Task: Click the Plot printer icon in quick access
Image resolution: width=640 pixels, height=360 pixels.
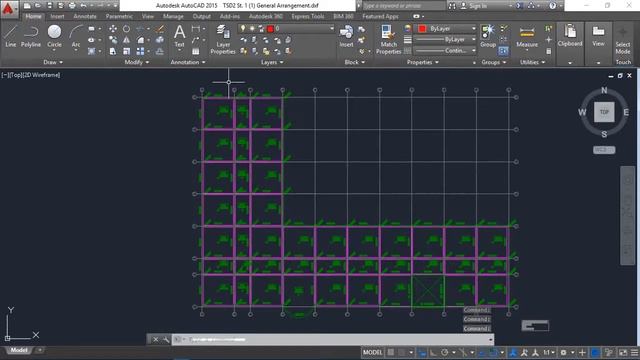Action: pos(72,6)
